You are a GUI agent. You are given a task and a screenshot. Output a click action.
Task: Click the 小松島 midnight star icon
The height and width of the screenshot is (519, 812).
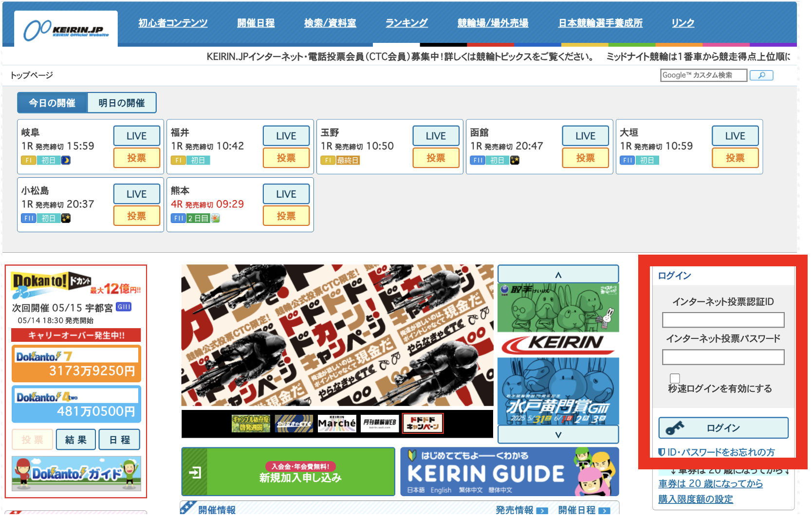[x=66, y=218]
